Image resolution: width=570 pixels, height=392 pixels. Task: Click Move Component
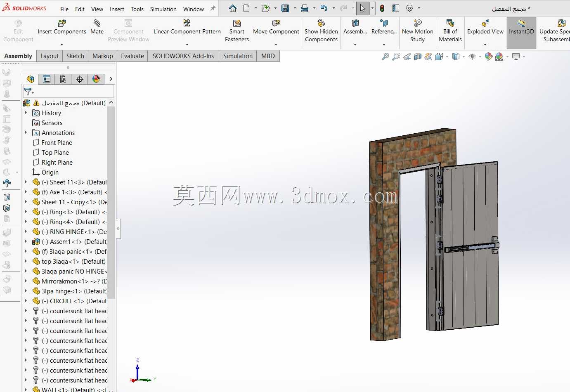pos(276,27)
